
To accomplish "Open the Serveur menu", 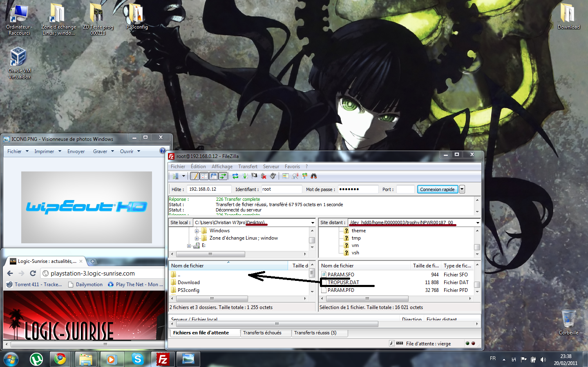I will (x=271, y=167).
